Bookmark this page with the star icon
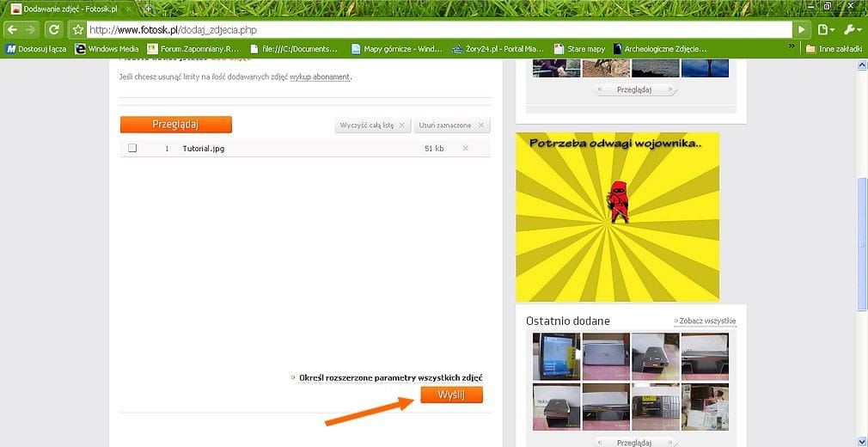 coord(78,29)
